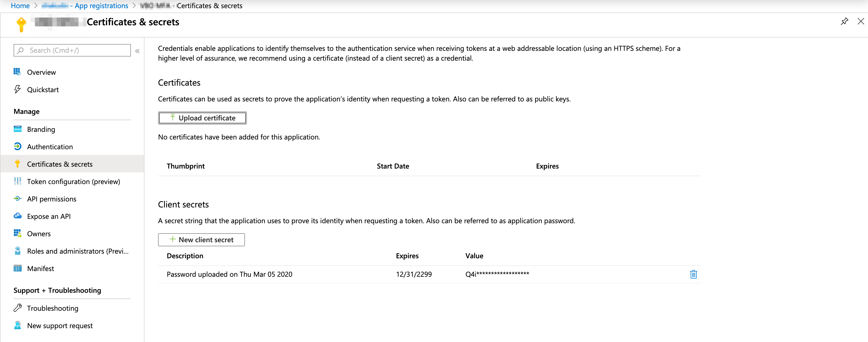Navigate to App registrations breadcrumb

click(101, 6)
